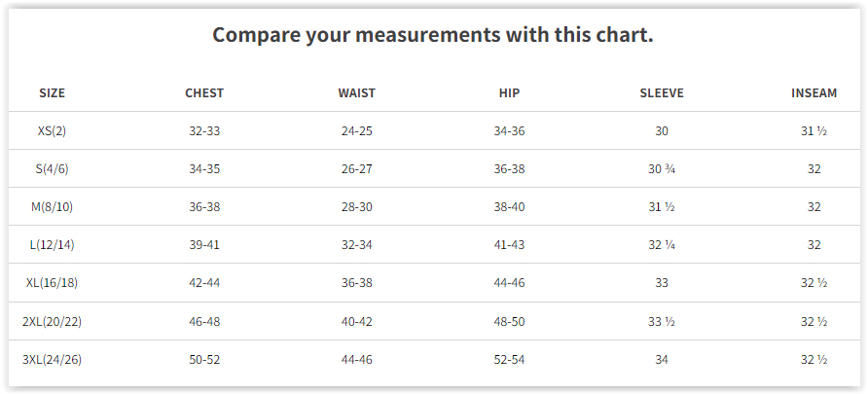Select the WAIST column header
This screenshot has height=394, width=868.
(356, 93)
